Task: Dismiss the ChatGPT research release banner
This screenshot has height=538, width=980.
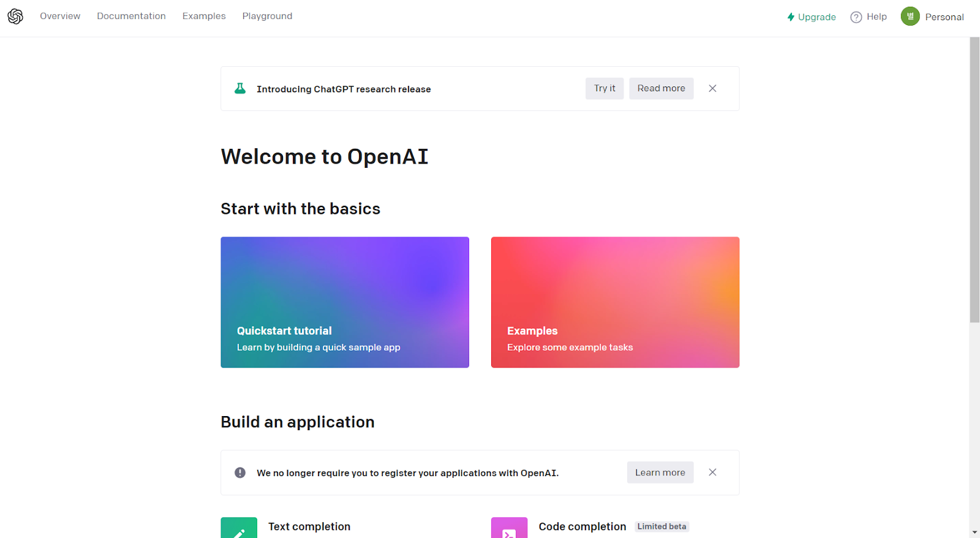Action: click(x=712, y=88)
